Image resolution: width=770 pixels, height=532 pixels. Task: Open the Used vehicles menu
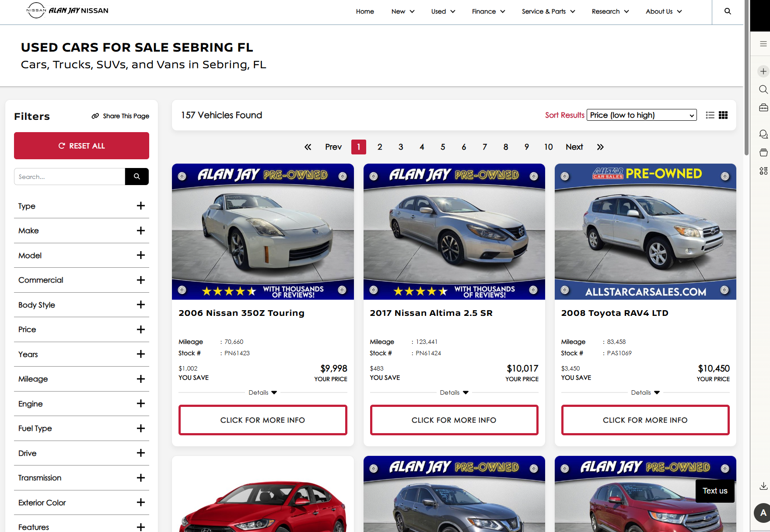point(443,11)
